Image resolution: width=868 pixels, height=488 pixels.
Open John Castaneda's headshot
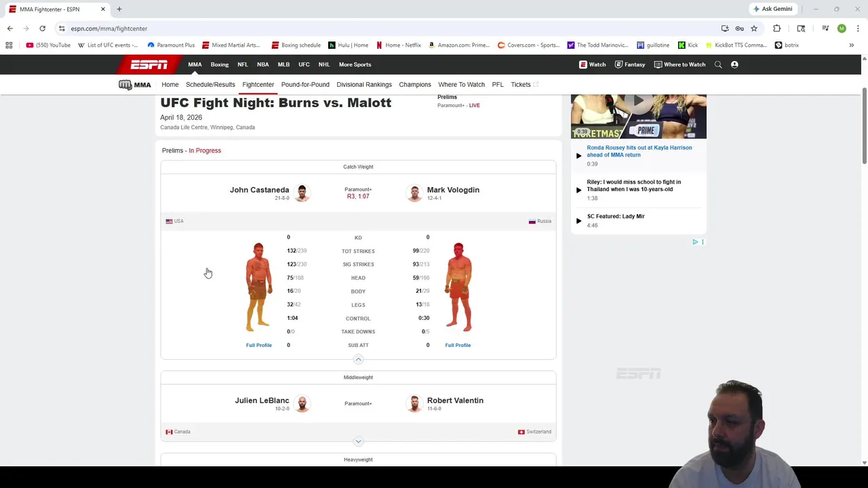302,193
